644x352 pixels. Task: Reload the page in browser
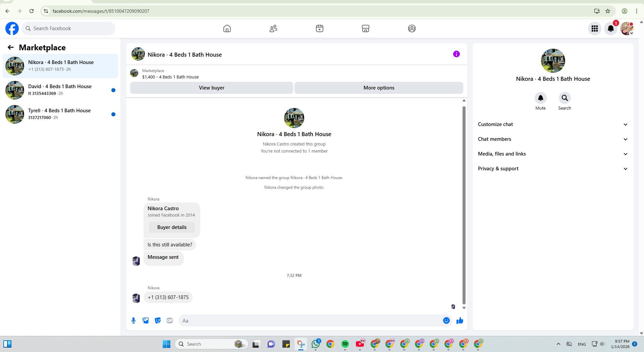(32, 11)
